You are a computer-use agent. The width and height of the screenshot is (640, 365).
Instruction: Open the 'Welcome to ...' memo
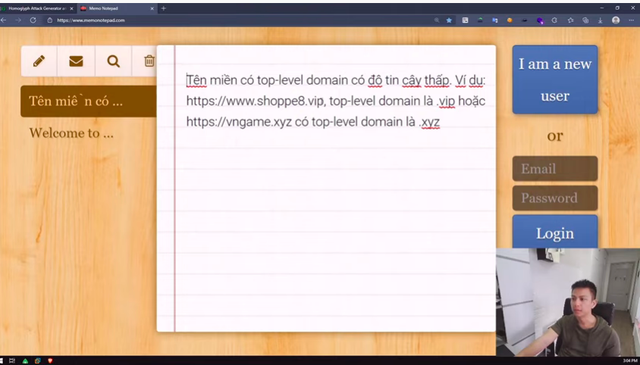71,133
